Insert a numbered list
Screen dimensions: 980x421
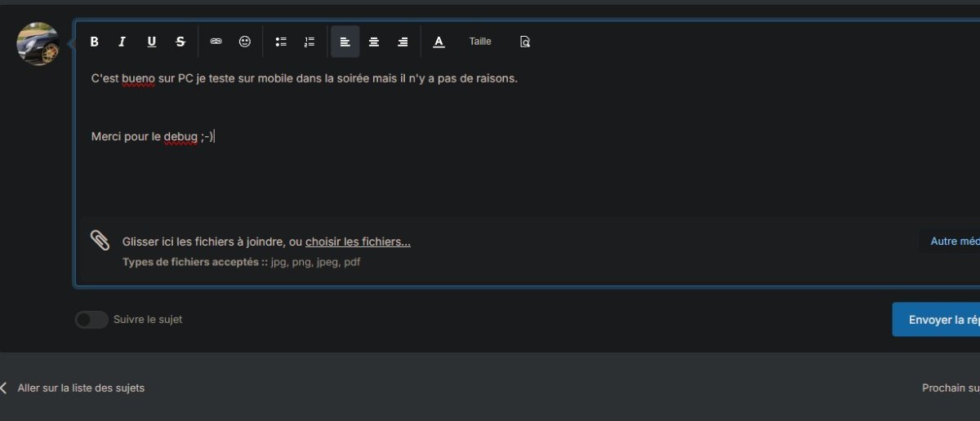point(310,42)
